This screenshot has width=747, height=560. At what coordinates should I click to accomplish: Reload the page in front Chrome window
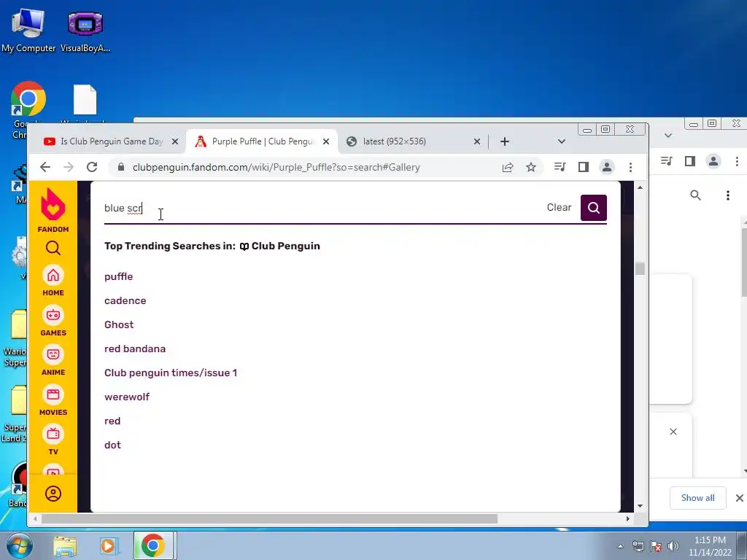[x=92, y=167]
